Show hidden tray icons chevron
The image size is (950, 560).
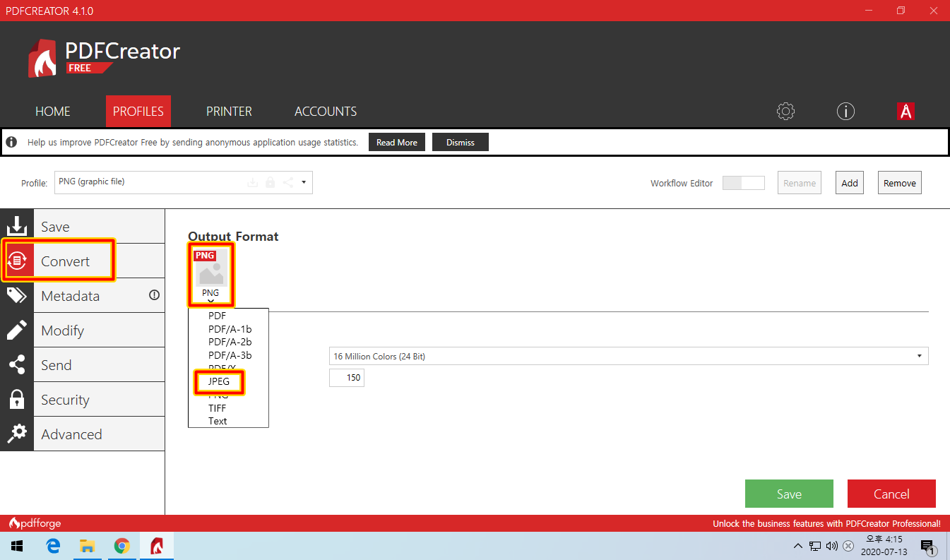798,546
